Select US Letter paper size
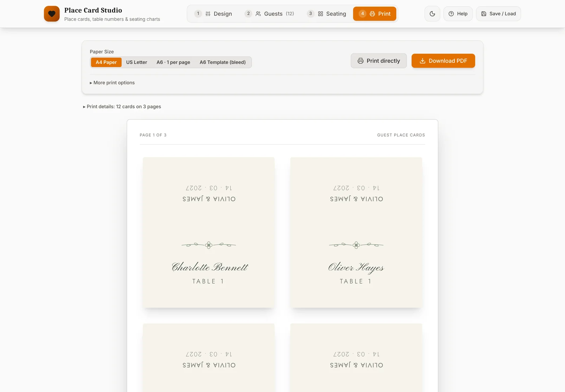 tap(137, 62)
